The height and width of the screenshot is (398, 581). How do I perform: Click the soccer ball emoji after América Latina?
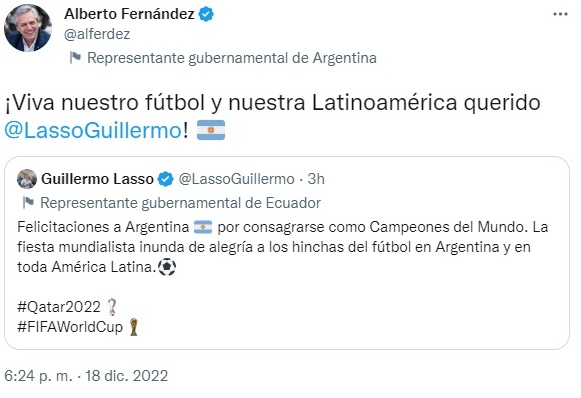167,267
